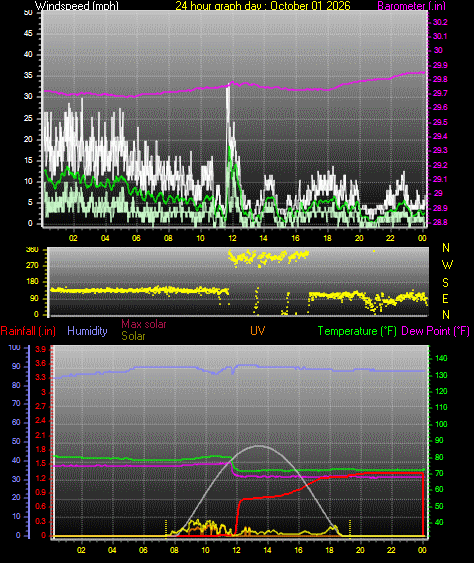Image resolution: width=474 pixels, height=563 pixels.
Task: Click the 35 windspeed axis value
Action: click(28, 75)
